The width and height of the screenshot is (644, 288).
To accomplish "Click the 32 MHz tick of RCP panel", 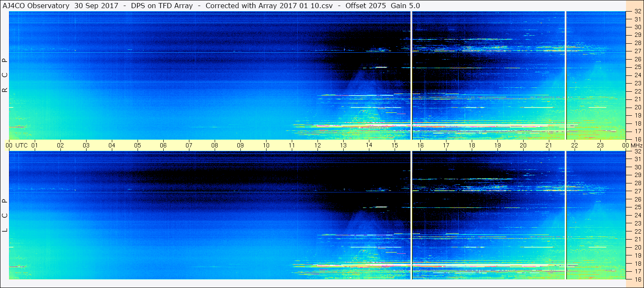I will [x=638, y=12].
